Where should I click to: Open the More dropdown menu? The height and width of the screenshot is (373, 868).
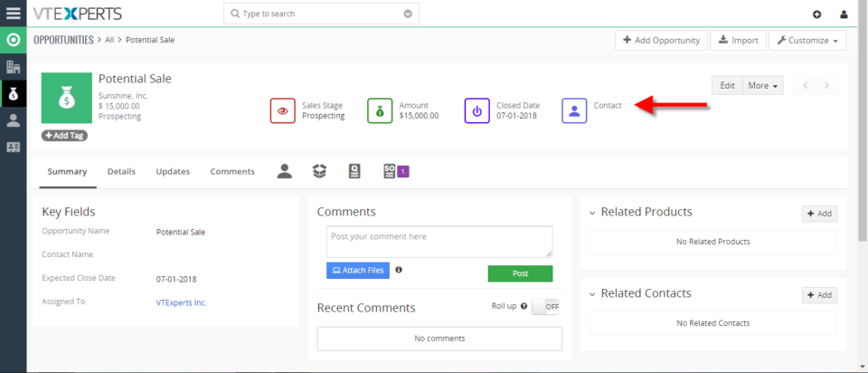(x=762, y=85)
